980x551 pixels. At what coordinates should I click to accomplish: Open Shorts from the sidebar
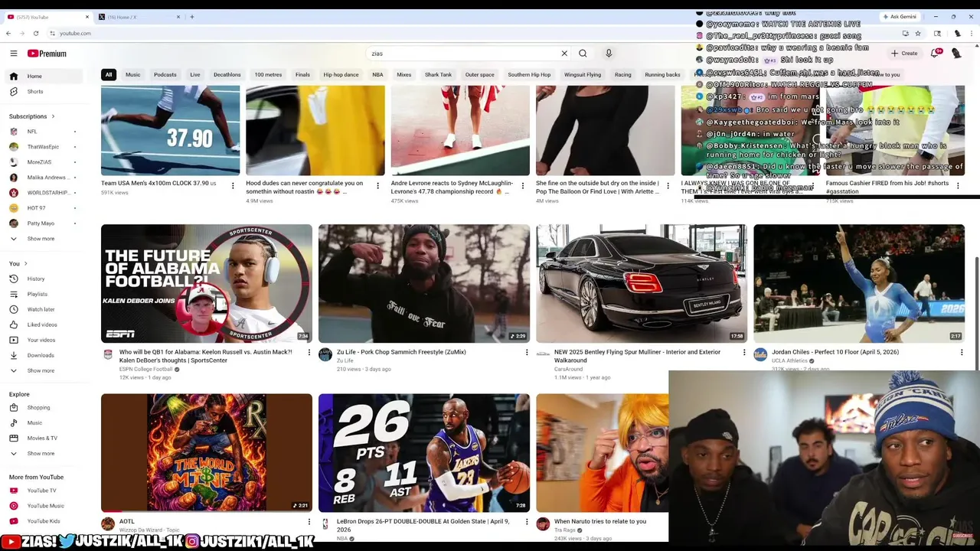click(x=35, y=91)
